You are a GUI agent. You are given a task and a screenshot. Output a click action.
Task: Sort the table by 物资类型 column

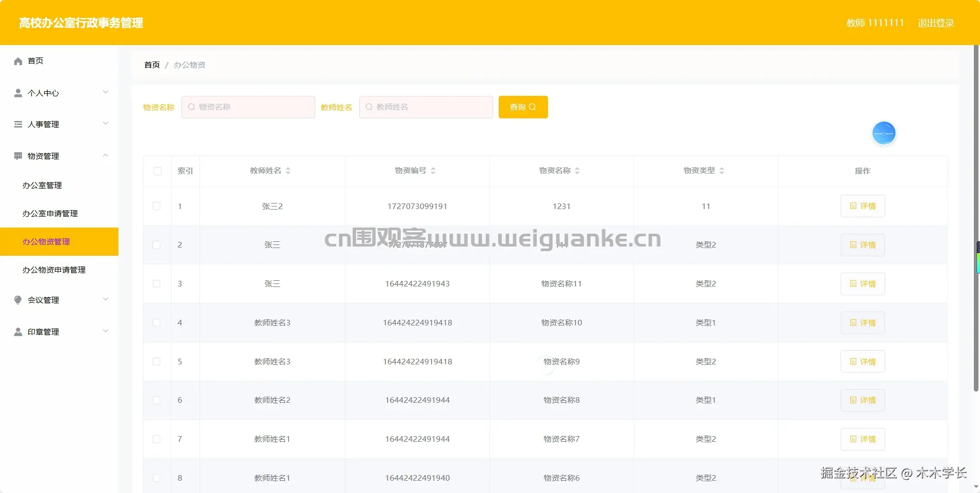pos(722,171)
